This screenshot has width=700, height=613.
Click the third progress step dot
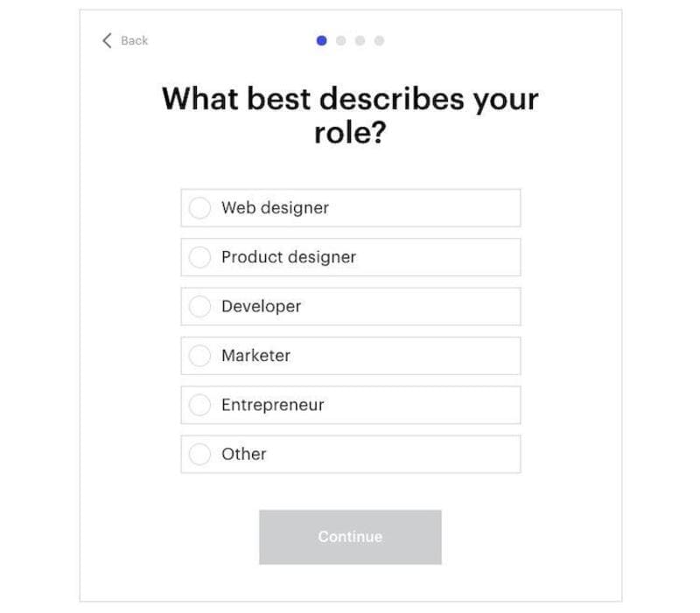(360, 40)
